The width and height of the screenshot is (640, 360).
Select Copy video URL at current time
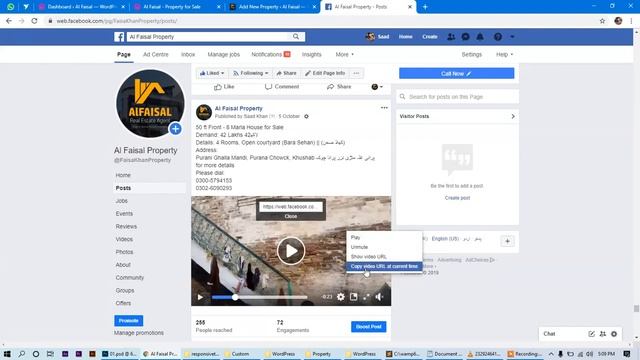pyautogui.click(x=384, y=267)
